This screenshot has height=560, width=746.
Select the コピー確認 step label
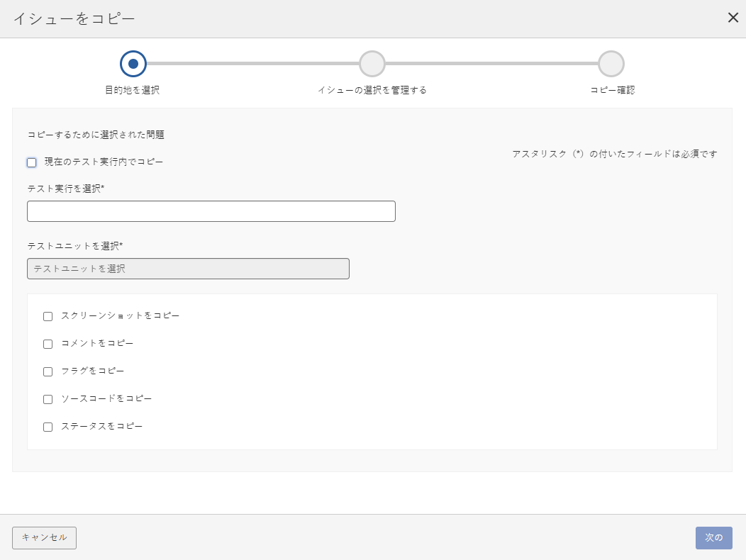[x=612, y=90]
